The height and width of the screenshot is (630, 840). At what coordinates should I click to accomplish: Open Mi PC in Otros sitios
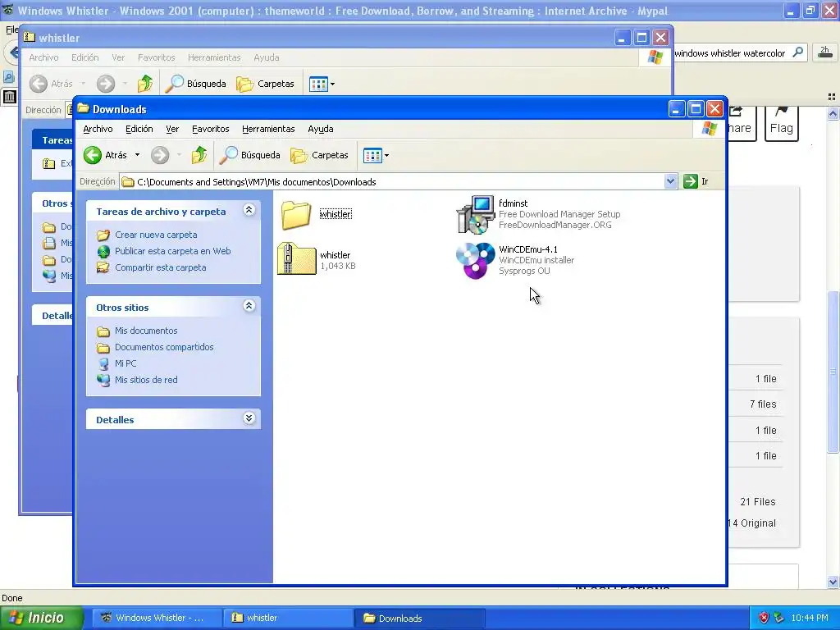tap(126, 363)
